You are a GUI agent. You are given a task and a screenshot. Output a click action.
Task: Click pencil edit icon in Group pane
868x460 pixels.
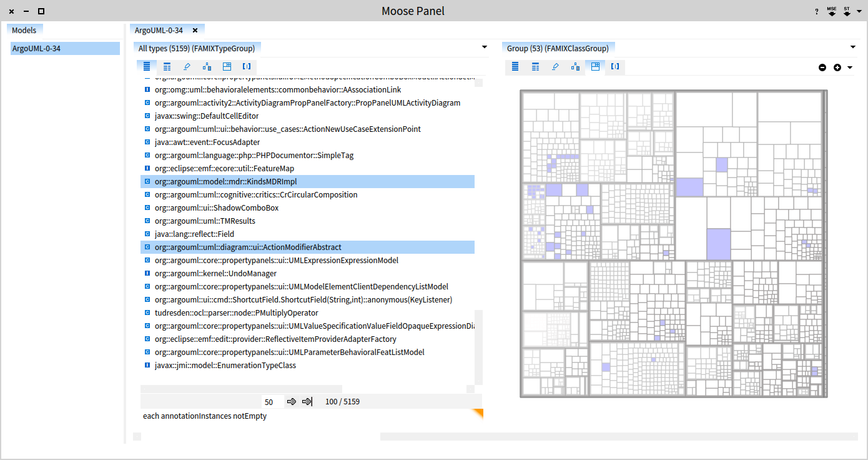pos(555,66)
